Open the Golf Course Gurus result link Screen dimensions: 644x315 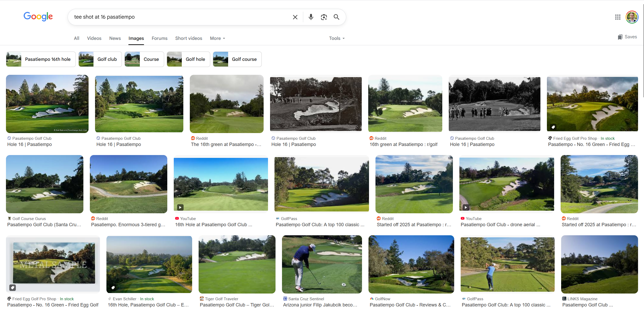44,224
